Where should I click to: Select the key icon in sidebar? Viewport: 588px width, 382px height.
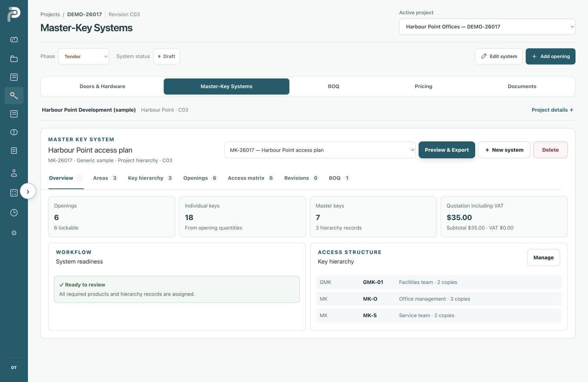(x=14, y=95)
